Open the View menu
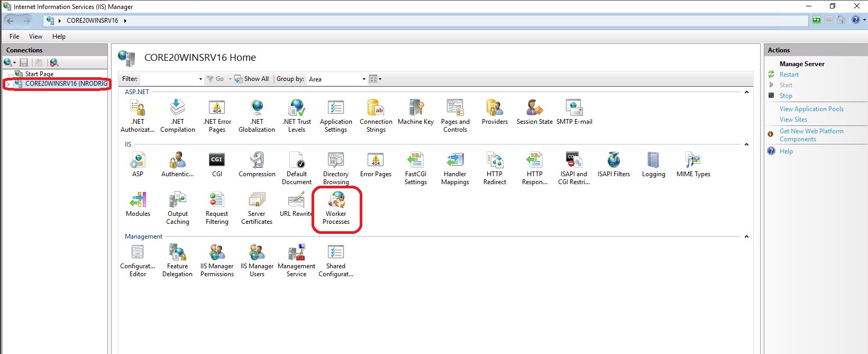This screenshot has width=868, height=354. tap(35, 37)
